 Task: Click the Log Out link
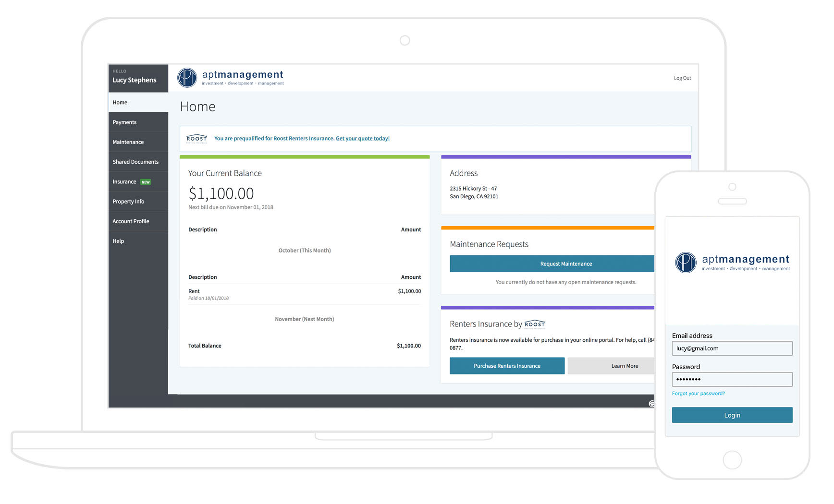(682, 78)
